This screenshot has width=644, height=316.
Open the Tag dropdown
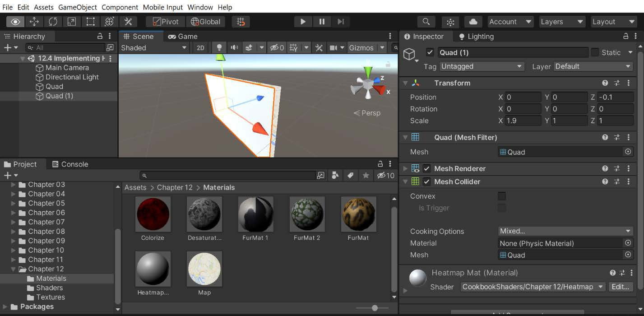point(481,66)
